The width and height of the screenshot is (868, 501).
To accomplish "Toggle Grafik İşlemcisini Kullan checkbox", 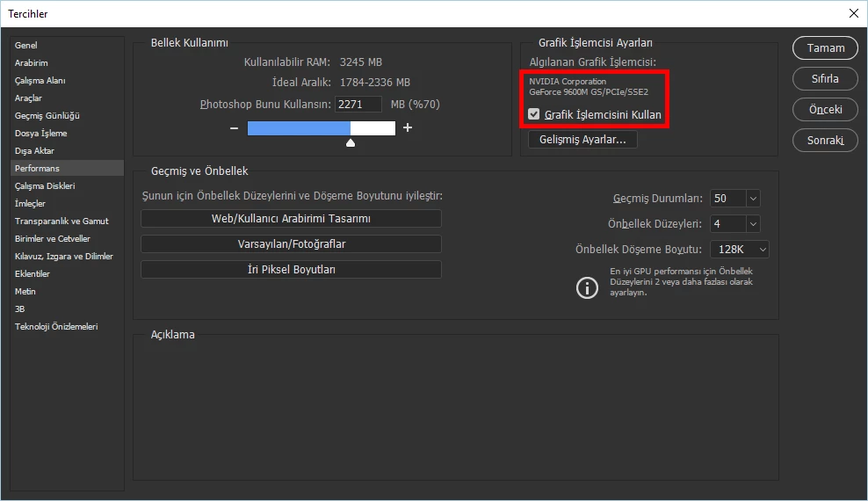I will click(x=533, y=114).
